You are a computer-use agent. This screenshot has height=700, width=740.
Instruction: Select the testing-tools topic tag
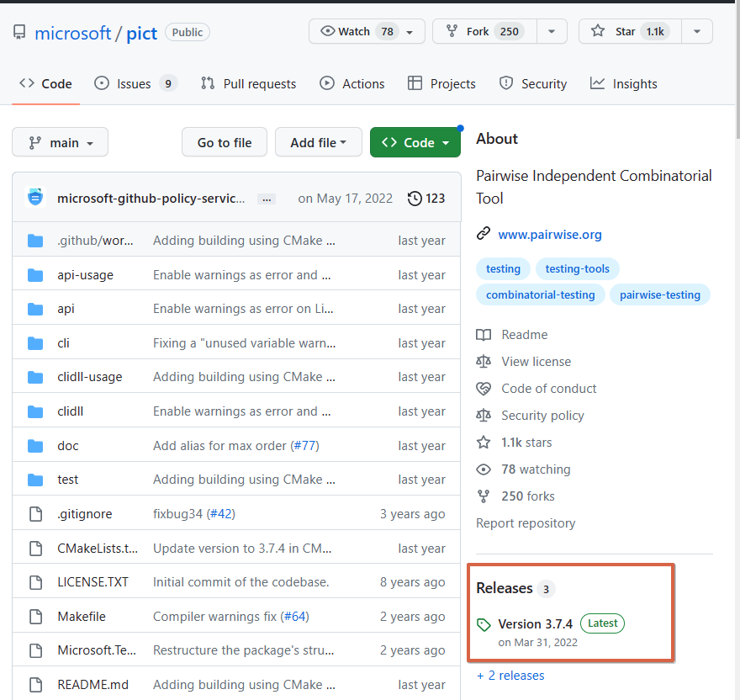tap(577, 268)
